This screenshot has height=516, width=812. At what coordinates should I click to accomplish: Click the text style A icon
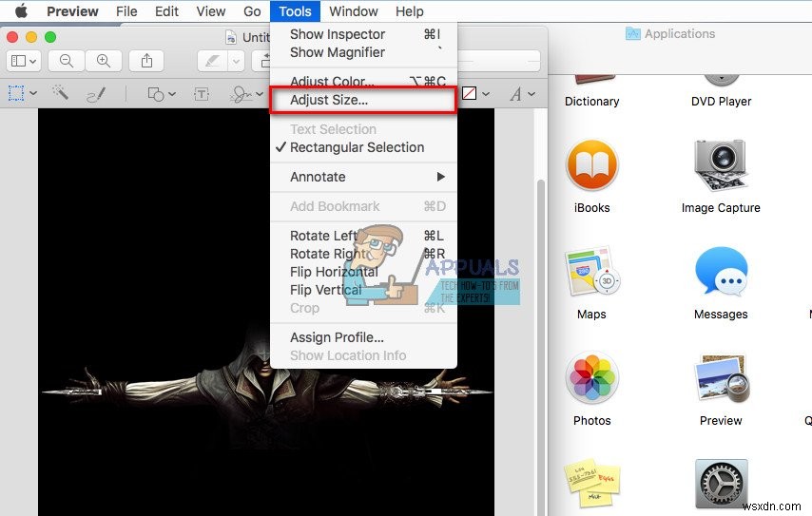[x=515, y=94]
